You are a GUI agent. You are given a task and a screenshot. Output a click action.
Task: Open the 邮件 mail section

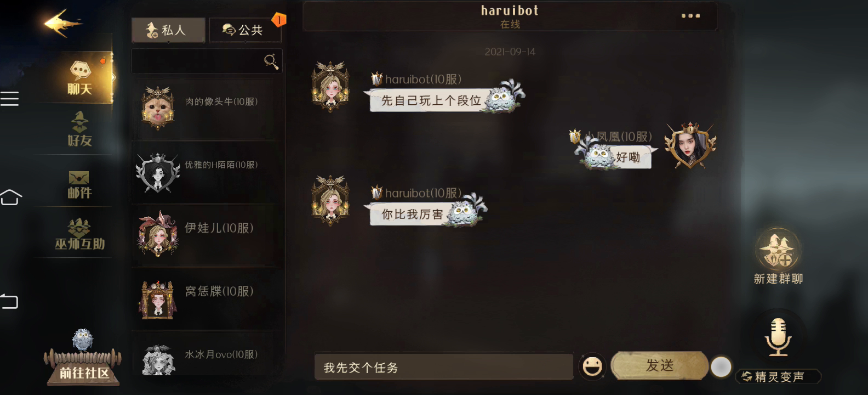click(x=79, y=184)
